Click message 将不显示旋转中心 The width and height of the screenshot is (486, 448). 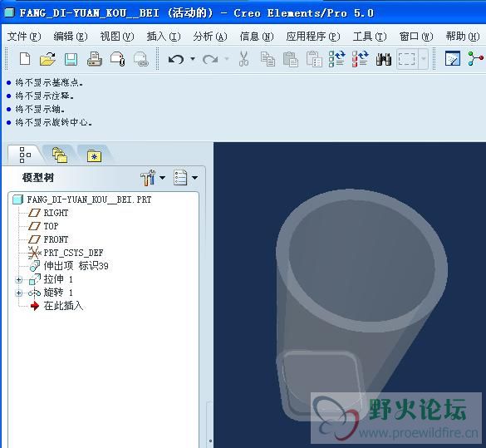click(53, 122)
